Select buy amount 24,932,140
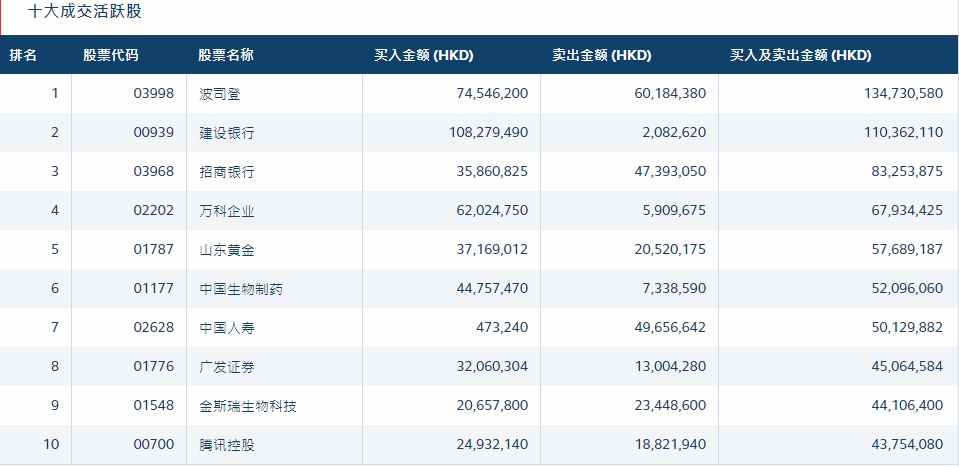This screenshot has height=467, width=959. point(492,444)
